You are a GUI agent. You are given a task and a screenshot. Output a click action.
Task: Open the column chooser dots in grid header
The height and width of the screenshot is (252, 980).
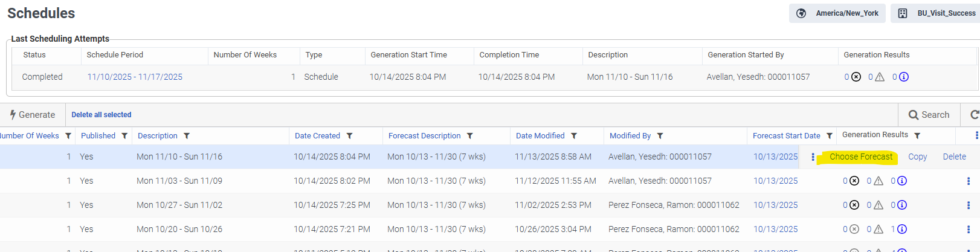click(976, 135)
